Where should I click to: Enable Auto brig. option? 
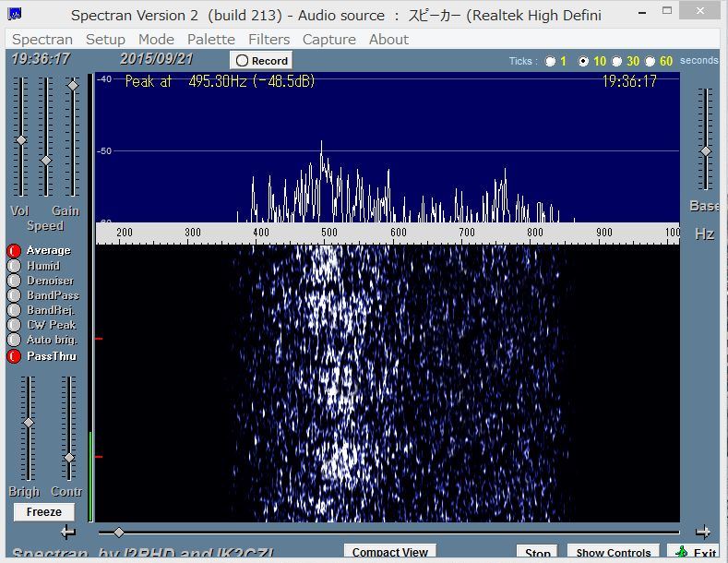click(x=14, y=340)
